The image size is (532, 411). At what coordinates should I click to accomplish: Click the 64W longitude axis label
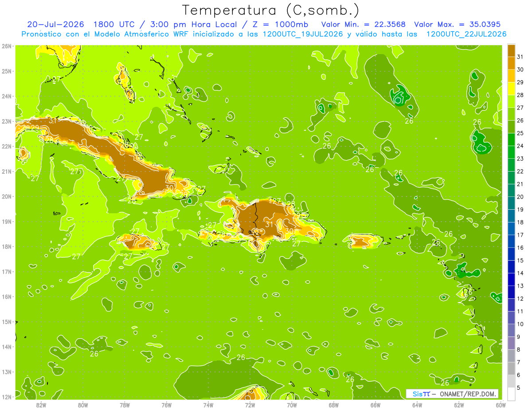point(417,404)
